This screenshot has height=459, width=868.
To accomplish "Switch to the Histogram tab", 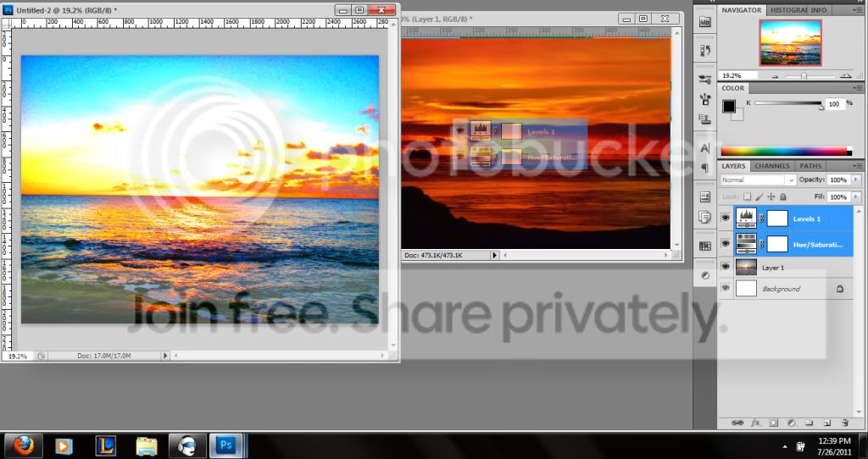I will (x=789, y=10).
